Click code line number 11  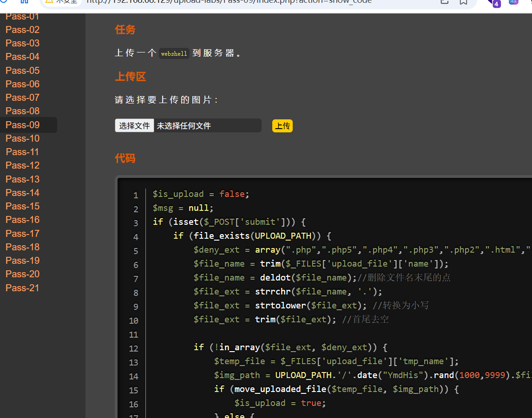pyautogui.click(x=134, y=335)
